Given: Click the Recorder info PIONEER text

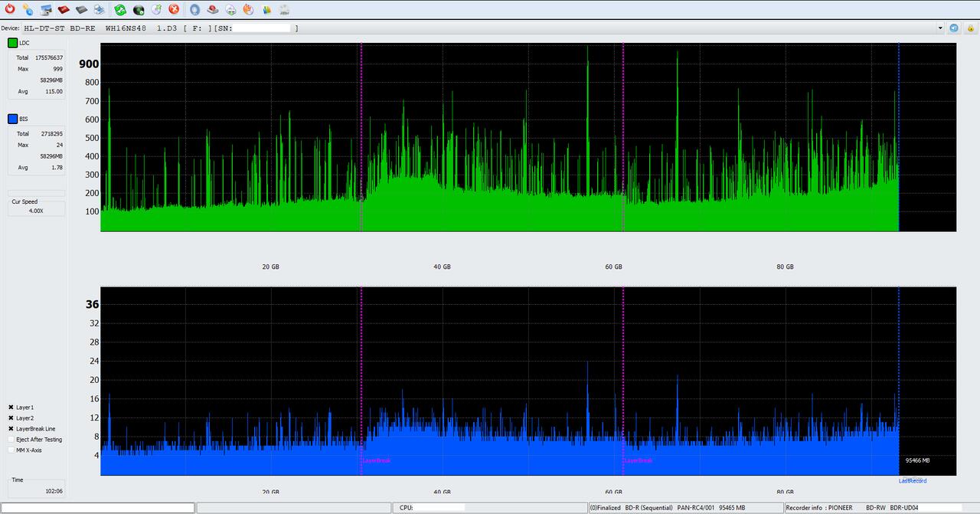Looking at the screenshot, I should [x=819, y=508].
